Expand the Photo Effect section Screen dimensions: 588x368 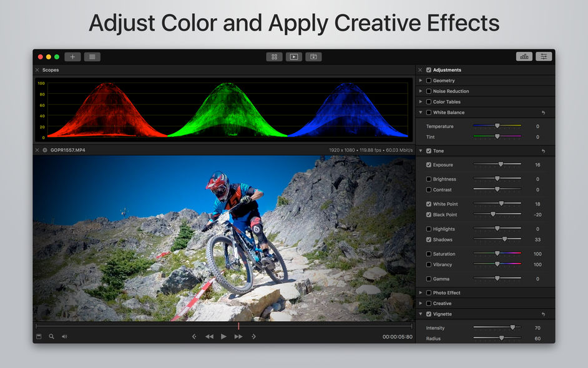pyautogui.click(x=421, y=292)
